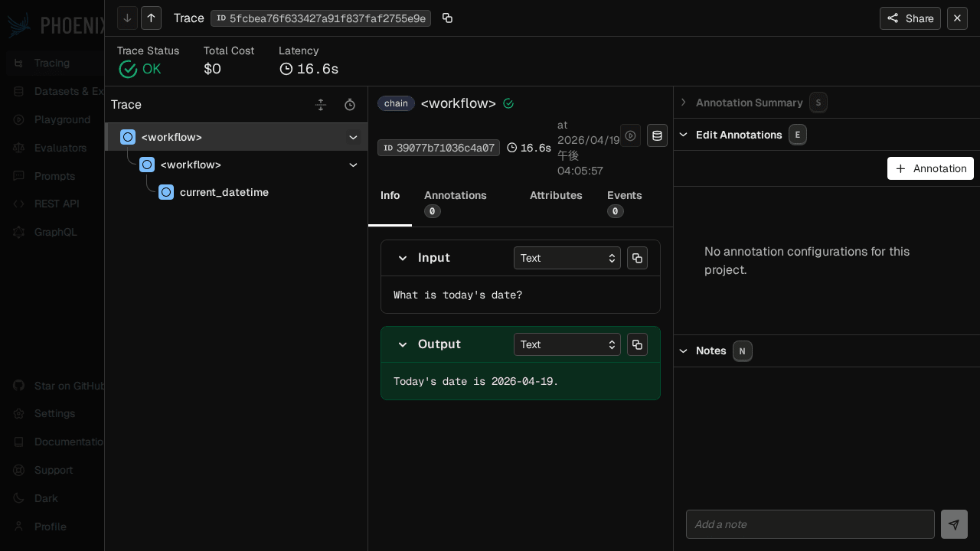The height and width of the screenshot is (551, 980).
Task: Focus the Add a note field
Action: coord(810,524)
